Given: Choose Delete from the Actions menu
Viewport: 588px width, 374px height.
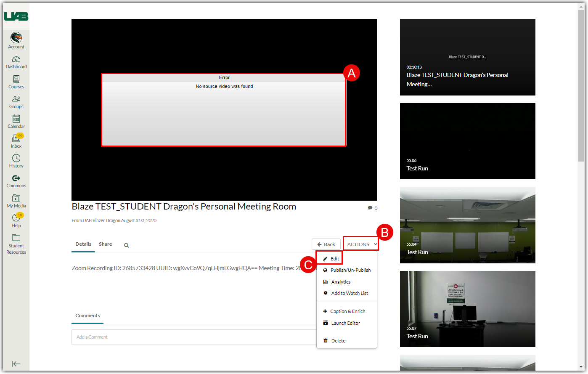Looking at the screenshot, I should coord(338,341).
